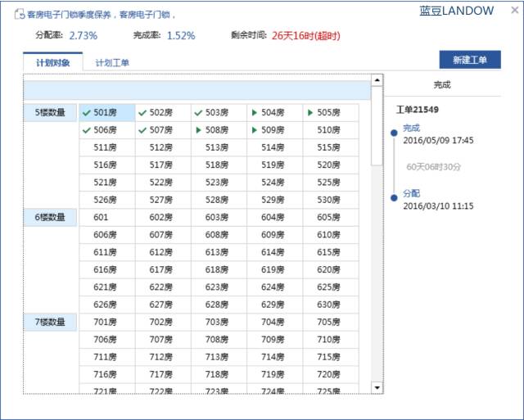Click the vertical scrollbar thumb
This screenshot has height=420, width=524.
(377, 125)
